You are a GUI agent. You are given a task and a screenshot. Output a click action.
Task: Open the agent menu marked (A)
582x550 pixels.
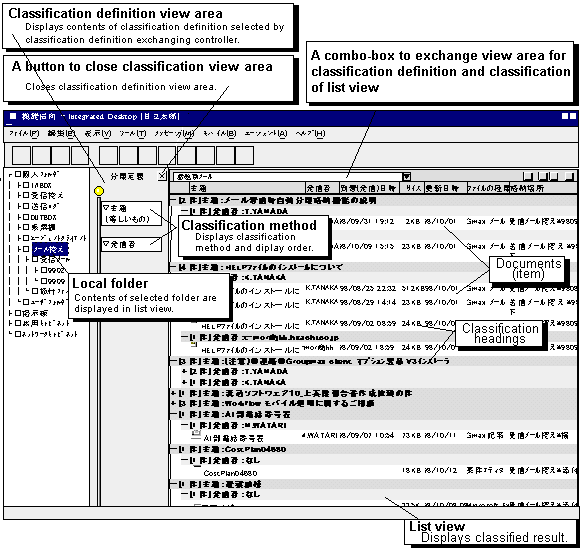(x=266, y=134)
